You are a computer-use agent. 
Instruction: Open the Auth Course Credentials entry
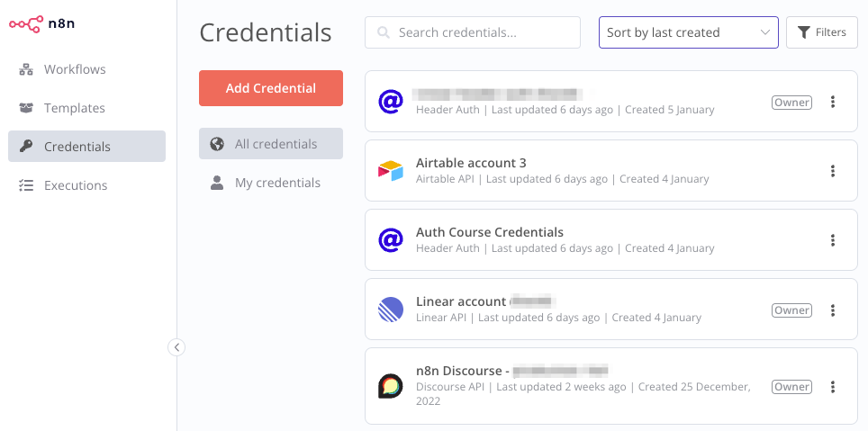click(x=490, y=232)
